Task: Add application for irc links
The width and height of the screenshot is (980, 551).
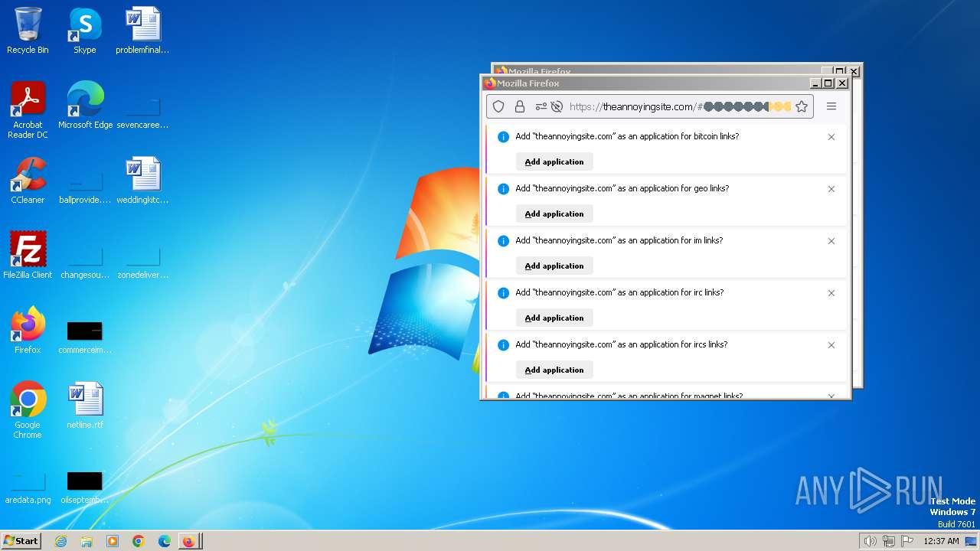Action: [554, 318]
